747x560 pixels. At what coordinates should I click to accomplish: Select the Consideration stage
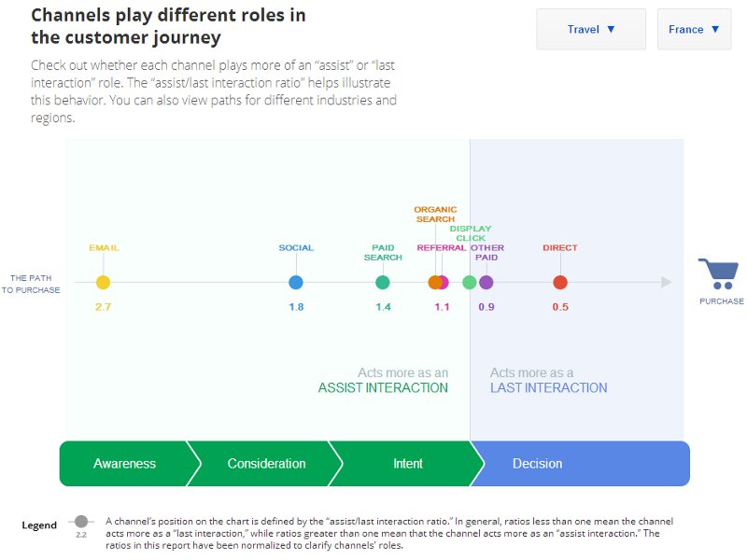tap(266, 463)
